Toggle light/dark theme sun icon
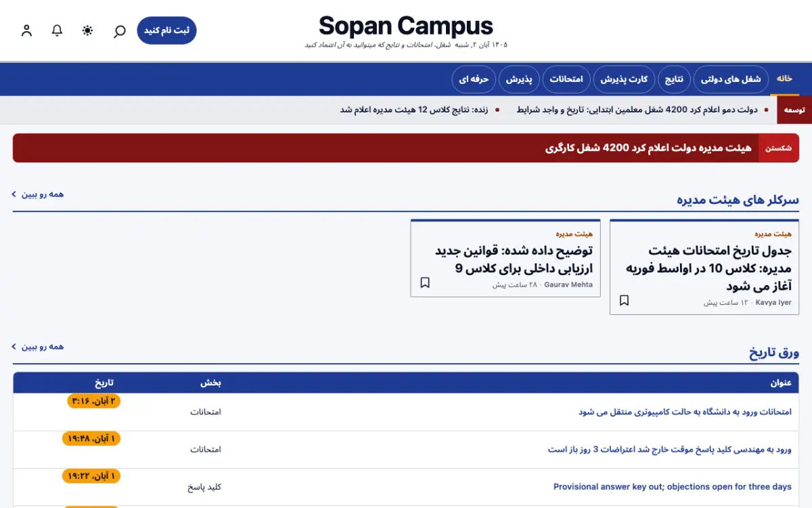The image size is (812, 508). coord(88,30)
